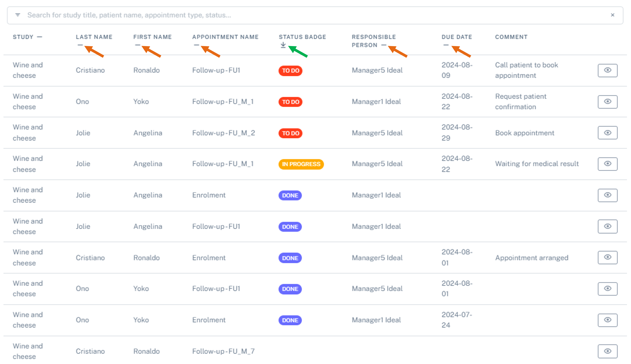Image resolution: width=631 pixels, height=364 pixels.
Task: Click 'Angelina' in the Follow-up-FU_M_2 row
Action: click(148, 133)
